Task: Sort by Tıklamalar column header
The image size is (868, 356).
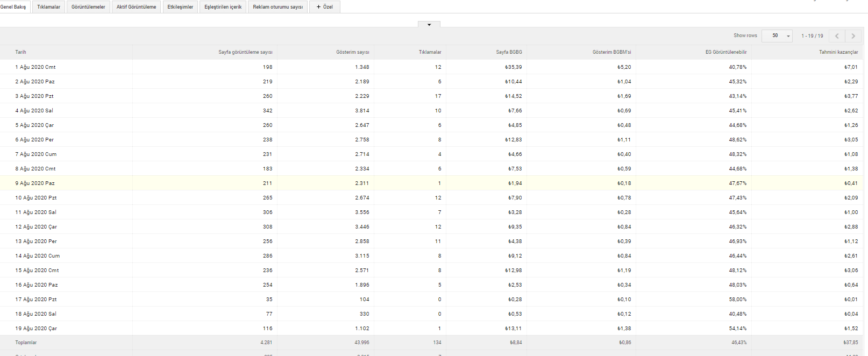Action: [430, 52]
